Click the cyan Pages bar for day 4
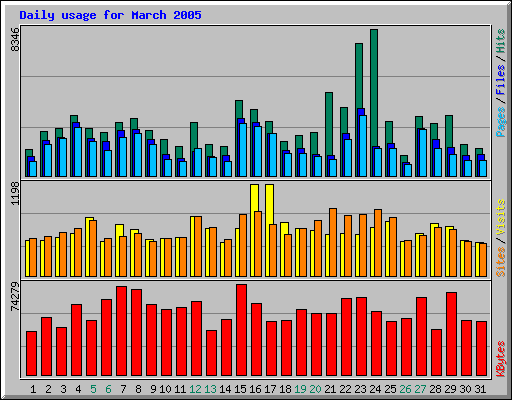This screenshot has height=400, width=512. [78, 152]
